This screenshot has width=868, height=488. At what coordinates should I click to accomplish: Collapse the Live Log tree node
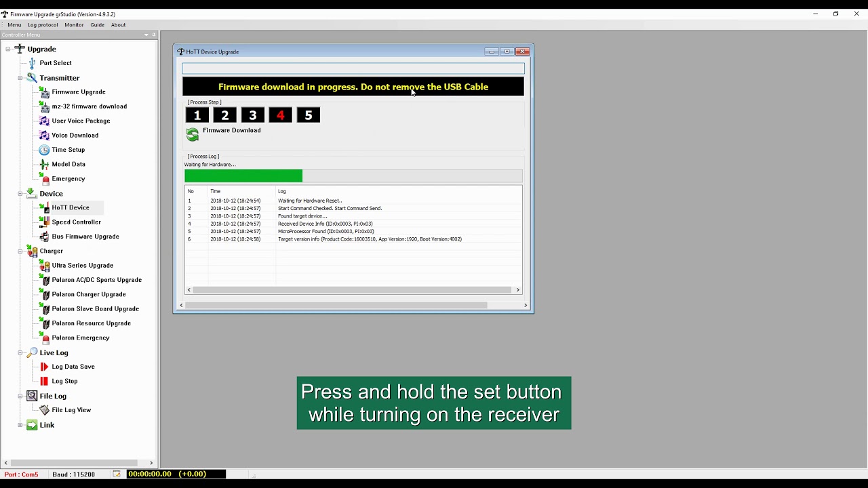coord(20,352)
